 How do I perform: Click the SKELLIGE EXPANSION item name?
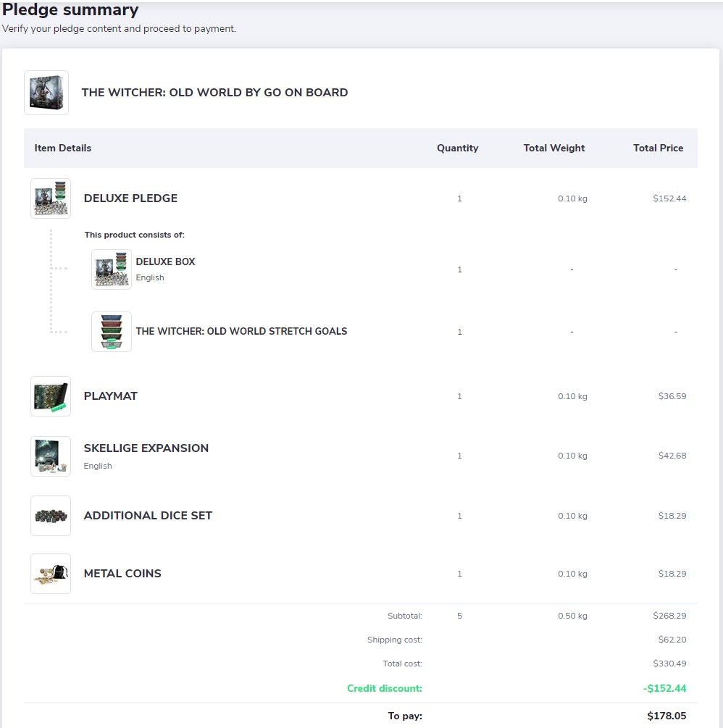click(x=146, y=448)
